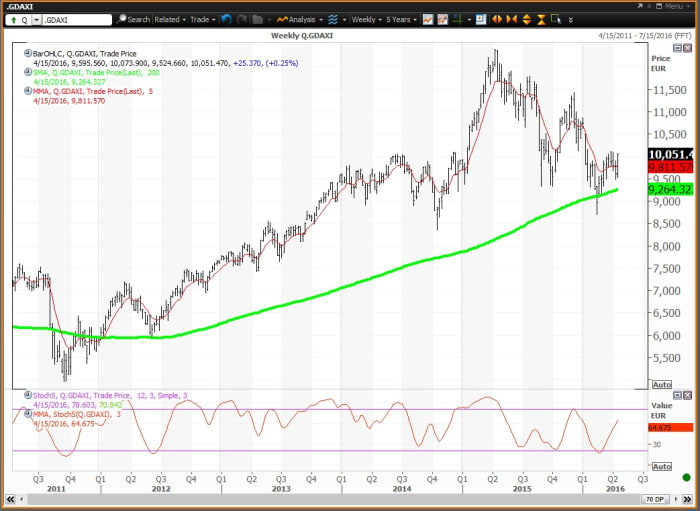Open the 70 DP data points dropdown
The image size is (700, 511).
pos(656,497)
